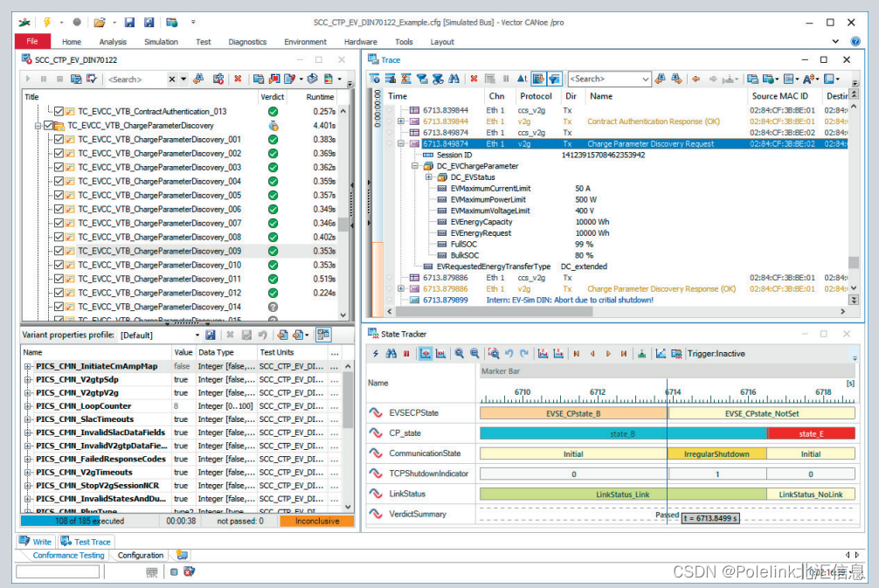Click binoculars find icon in State Tracker
The width and height of the screenshot is (879, 588).
391,354
